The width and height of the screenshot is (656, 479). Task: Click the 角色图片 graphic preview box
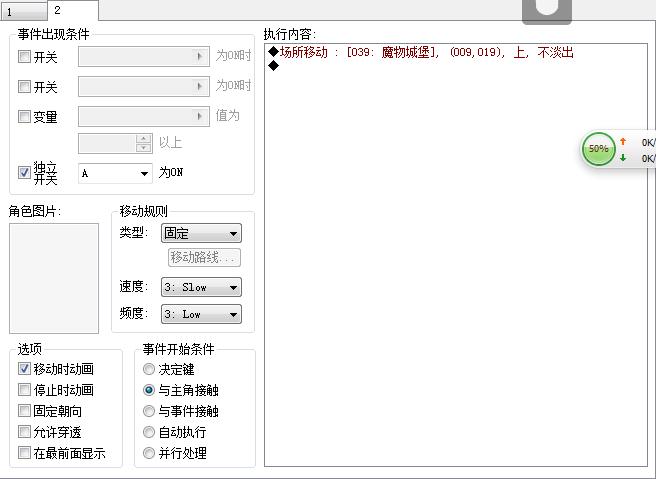(54, 278)
